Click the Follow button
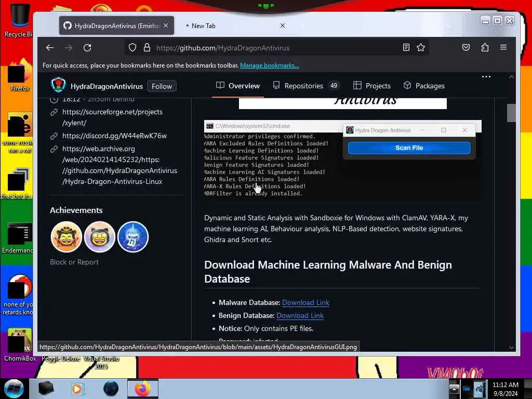This screenshot has width=532, height=399. coord(162,86)
